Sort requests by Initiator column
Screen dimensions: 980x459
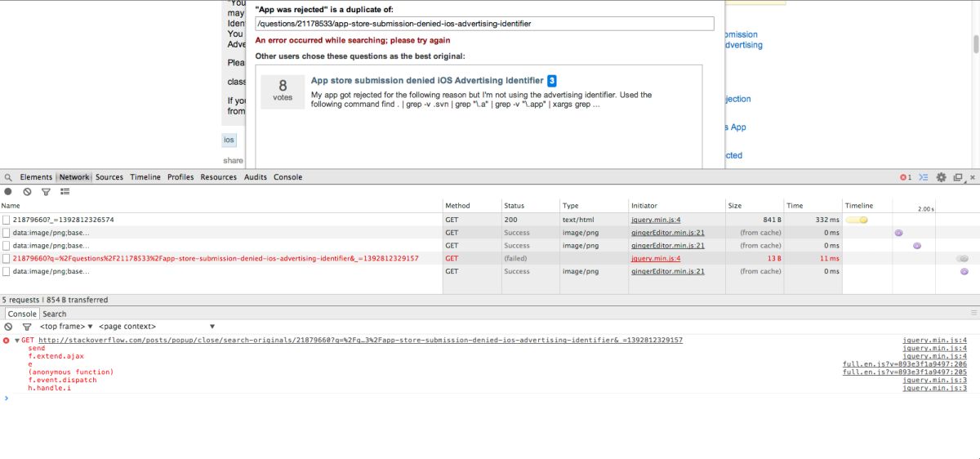click(676, 206)
